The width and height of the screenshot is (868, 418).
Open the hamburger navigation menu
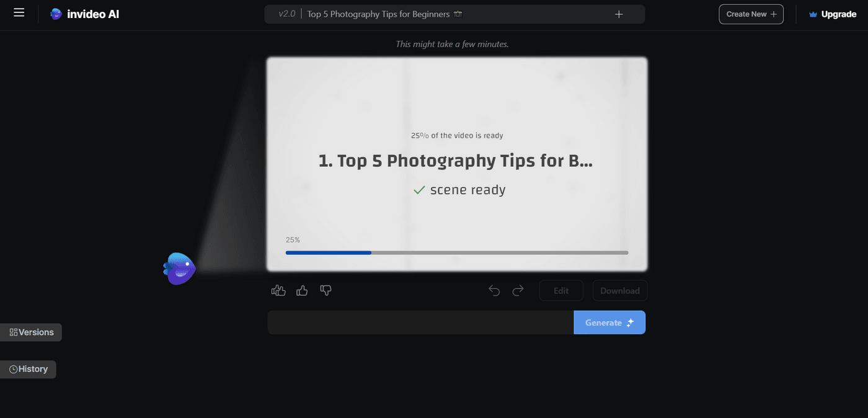[19, 13]
